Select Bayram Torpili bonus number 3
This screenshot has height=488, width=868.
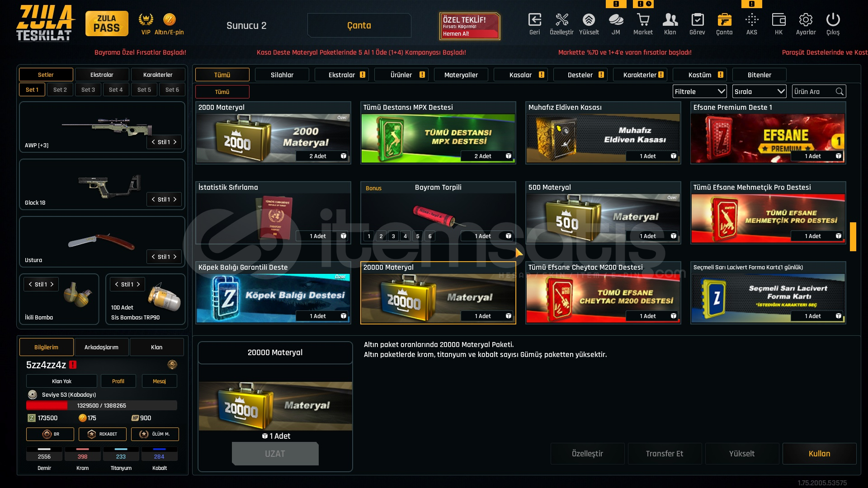393,236
